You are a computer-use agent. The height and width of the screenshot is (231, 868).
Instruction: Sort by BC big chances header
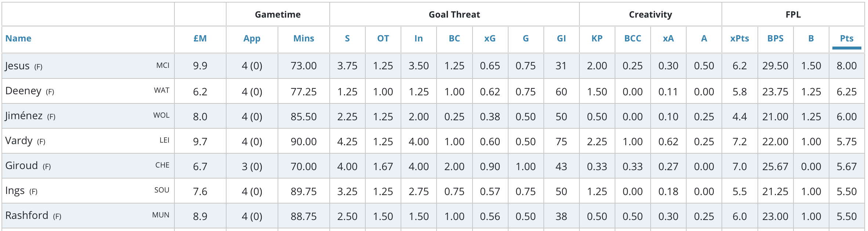tap(455, 38)
